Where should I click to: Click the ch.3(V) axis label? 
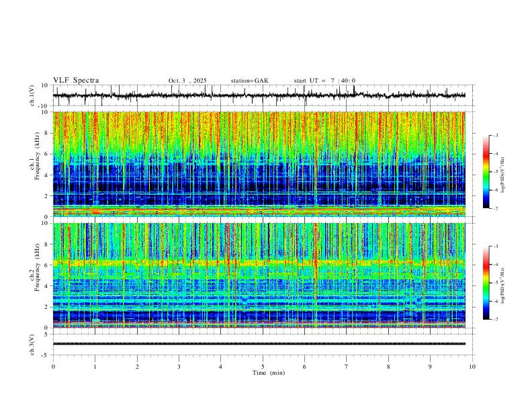(x=32, y=345)
